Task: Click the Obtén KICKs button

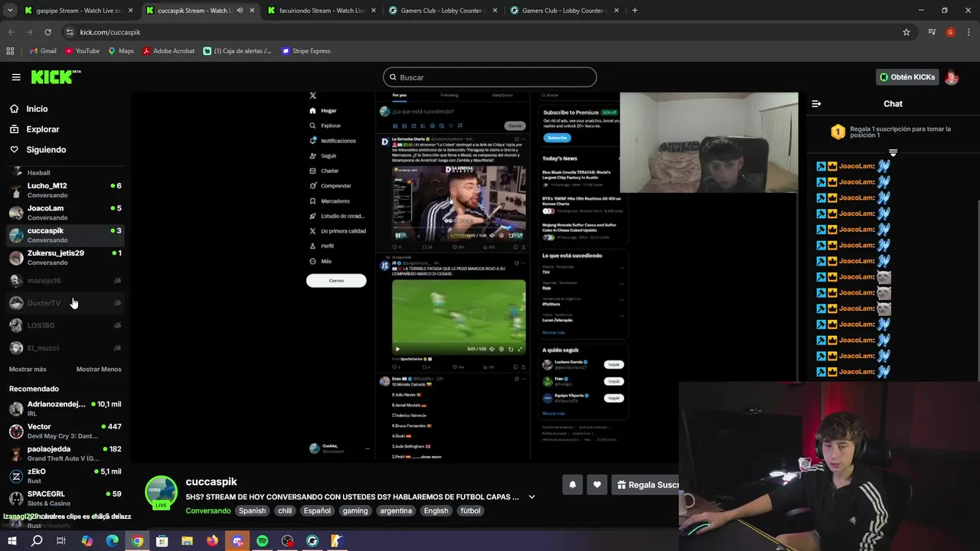Action: 907,77
